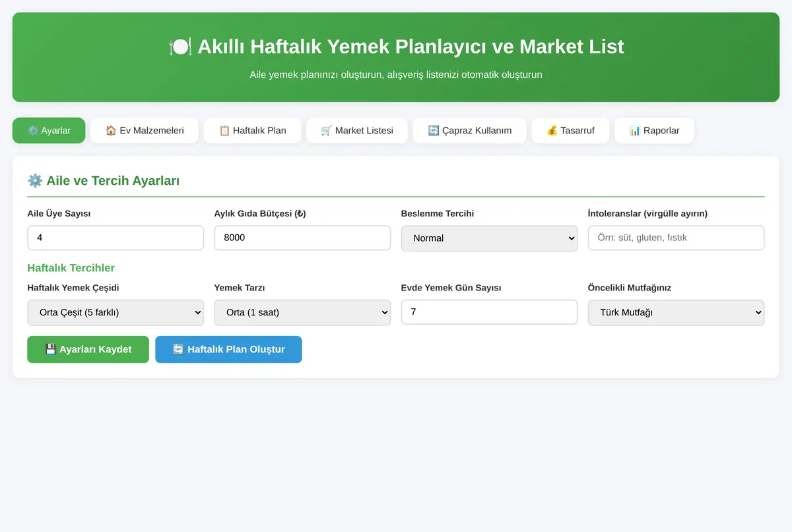
Task: Click the floppy disk icon on Ayarları Kaydet
Action: tap(50, 349)
